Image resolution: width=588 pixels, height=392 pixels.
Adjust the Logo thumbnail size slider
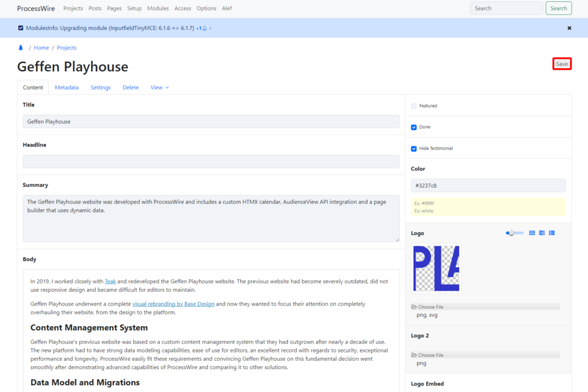(512, 233)
